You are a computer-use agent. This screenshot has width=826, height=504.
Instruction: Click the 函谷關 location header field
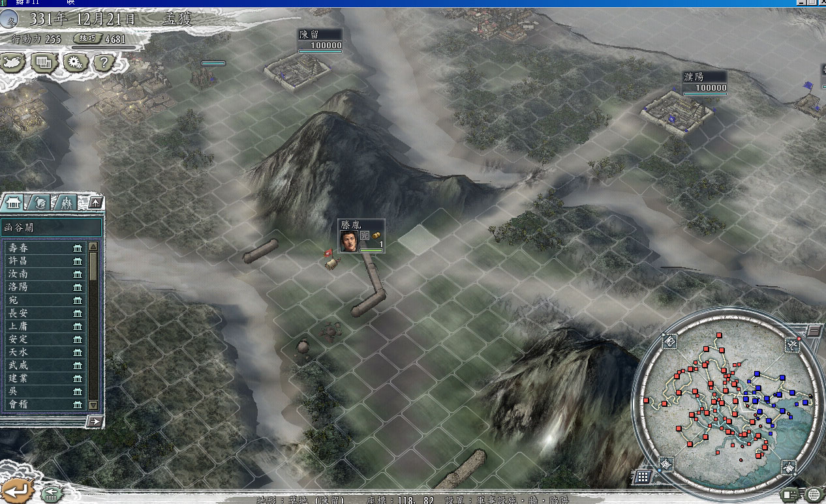tap(52, 228)
